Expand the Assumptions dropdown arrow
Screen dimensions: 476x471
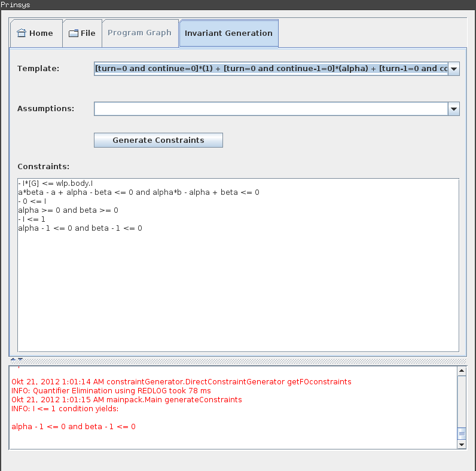tap(454, 109)
